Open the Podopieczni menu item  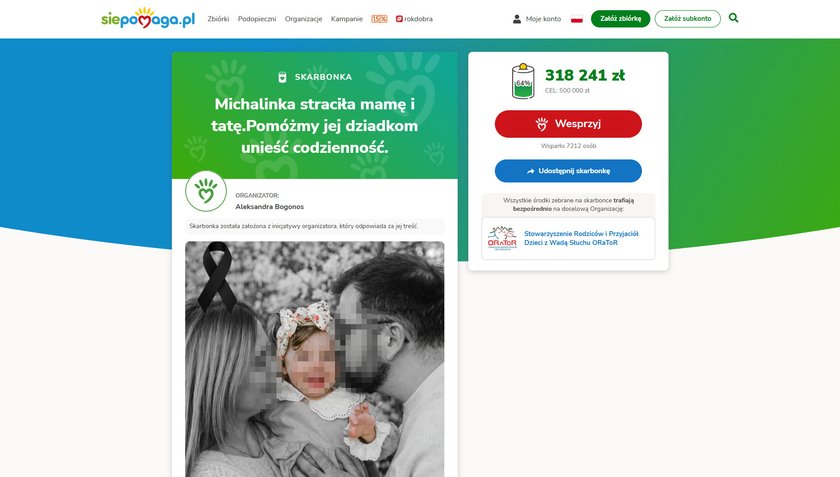[x=257, y=19]
